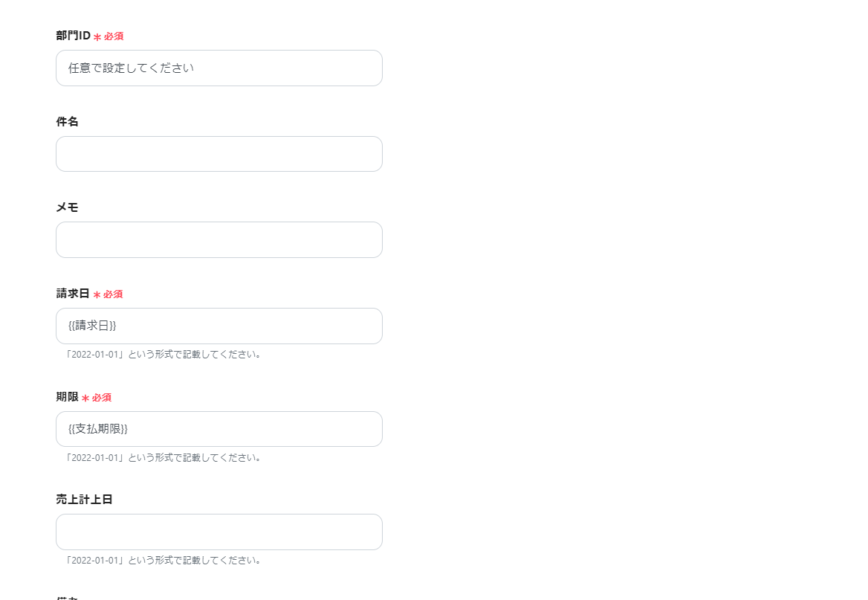This screenshot has height=600, width=868.
Task: Click the 必須 text next to 部門ID
Action: [x=114, y=36]
